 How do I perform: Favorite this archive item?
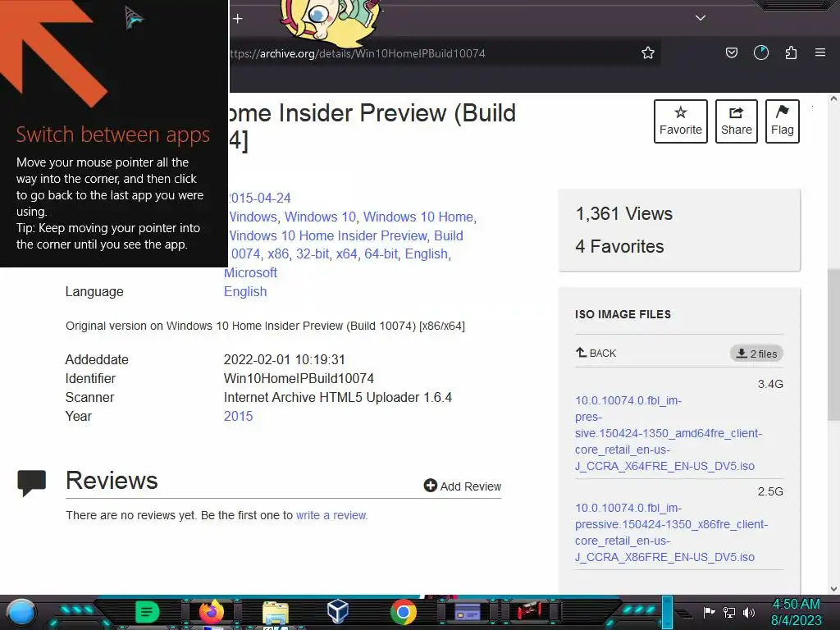click(680, 121)
